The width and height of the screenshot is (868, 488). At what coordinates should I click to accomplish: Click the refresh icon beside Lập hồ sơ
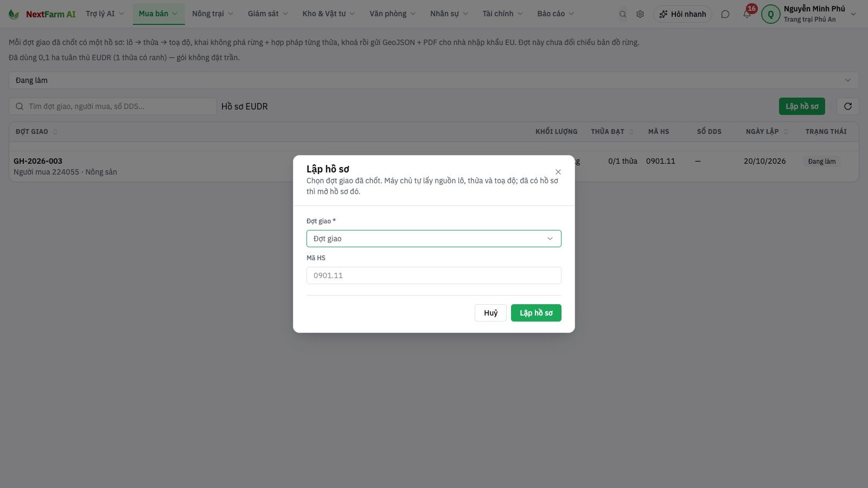coord(848,106)
